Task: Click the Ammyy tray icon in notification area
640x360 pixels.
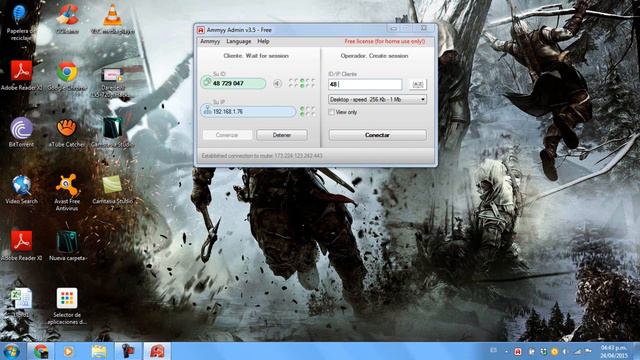Action: click(x=518, y=351)
